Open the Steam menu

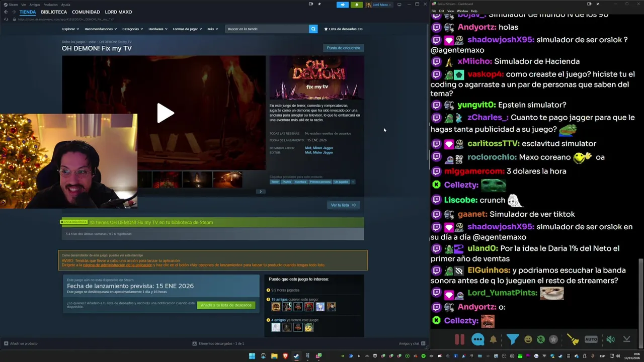11,5
